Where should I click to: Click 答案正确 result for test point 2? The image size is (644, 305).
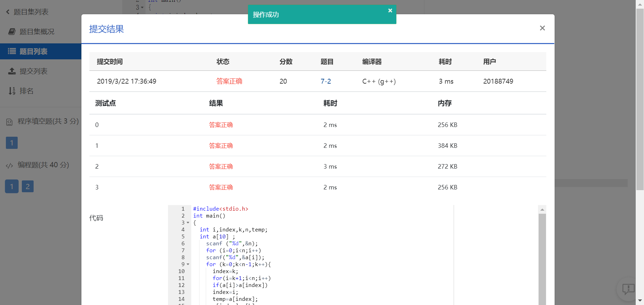(x=221, y=167)
